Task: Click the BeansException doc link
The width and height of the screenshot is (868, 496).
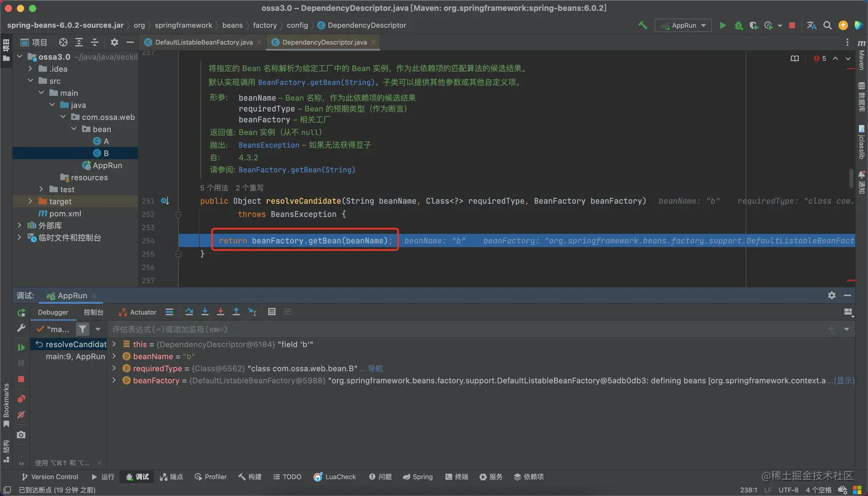Action: tap(269, 145)
